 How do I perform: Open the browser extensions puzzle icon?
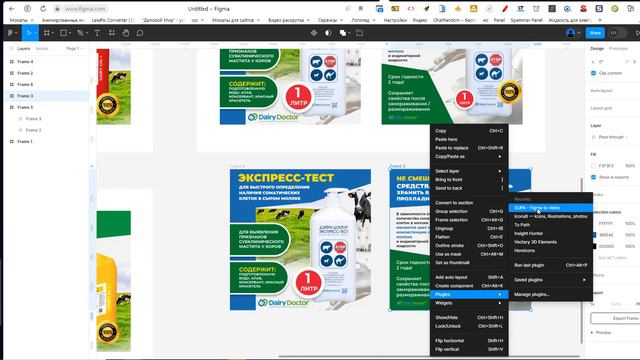[631, 9]
